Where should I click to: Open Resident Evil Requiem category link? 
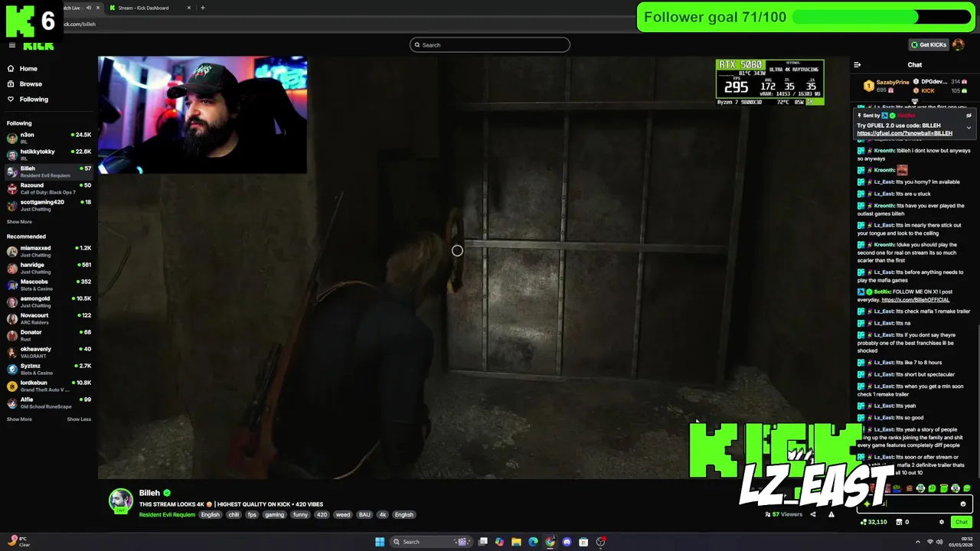pos(167,515)
